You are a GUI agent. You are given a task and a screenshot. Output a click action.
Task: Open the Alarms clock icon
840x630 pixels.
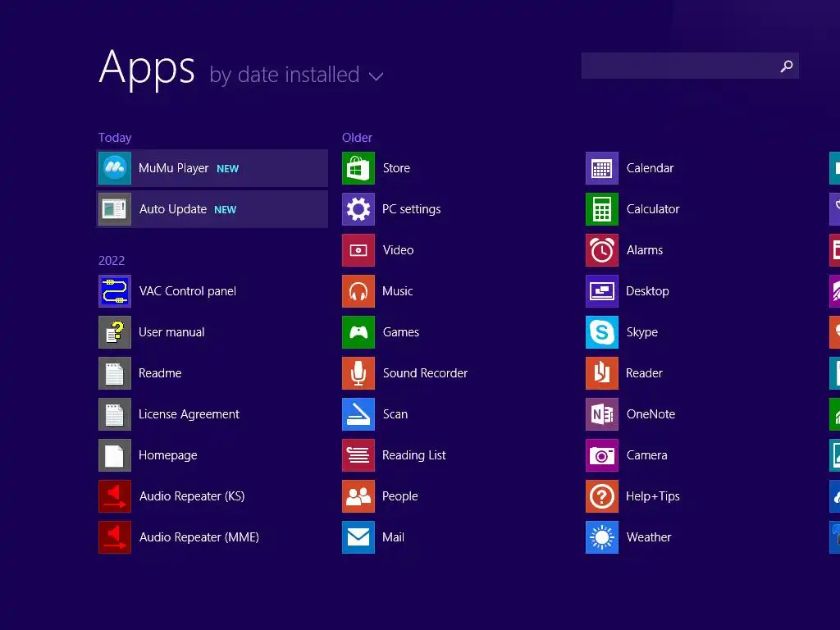602,250
